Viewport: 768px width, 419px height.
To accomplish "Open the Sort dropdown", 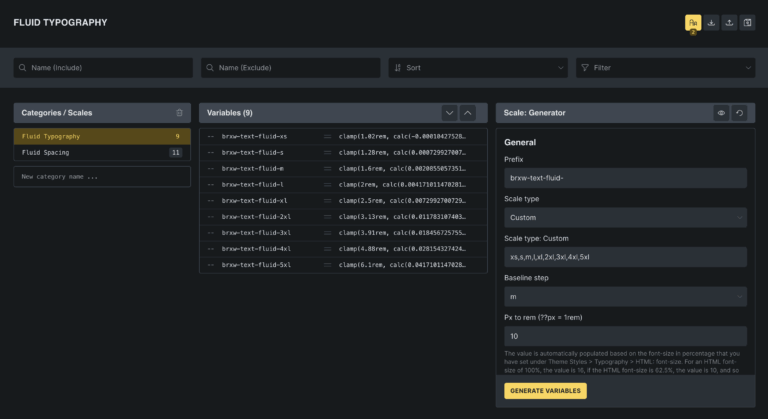I will point(478,67).
